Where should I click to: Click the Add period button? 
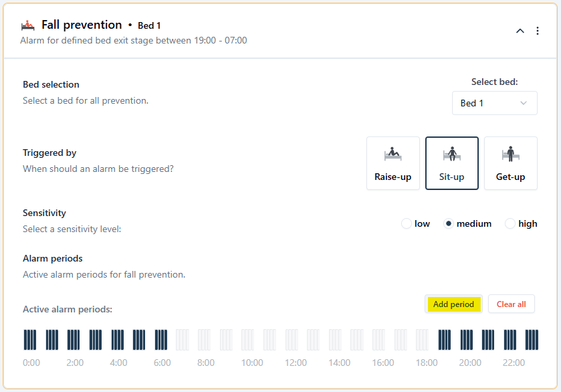(453, 304)
